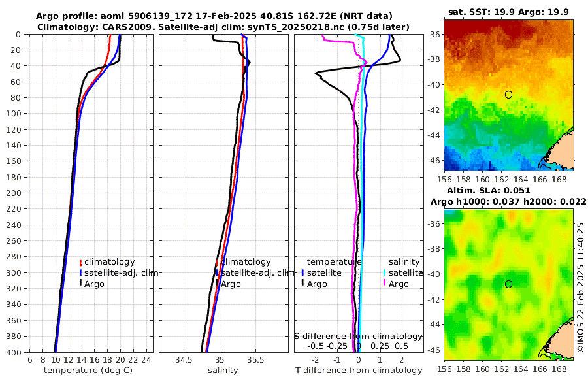Click cyan 'satellite' entry under salinity legend heading
This screenshot has width=588, height=379.
(x=406, y=272)
